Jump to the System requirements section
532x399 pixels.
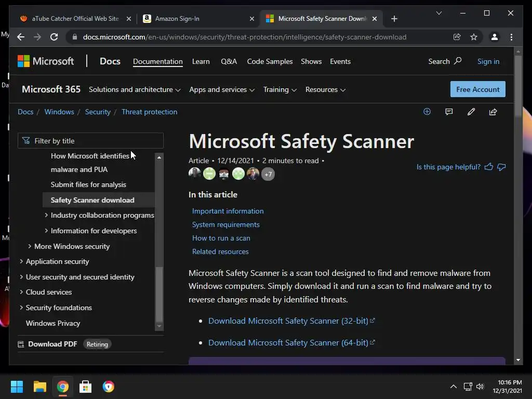tap(225, 224)
